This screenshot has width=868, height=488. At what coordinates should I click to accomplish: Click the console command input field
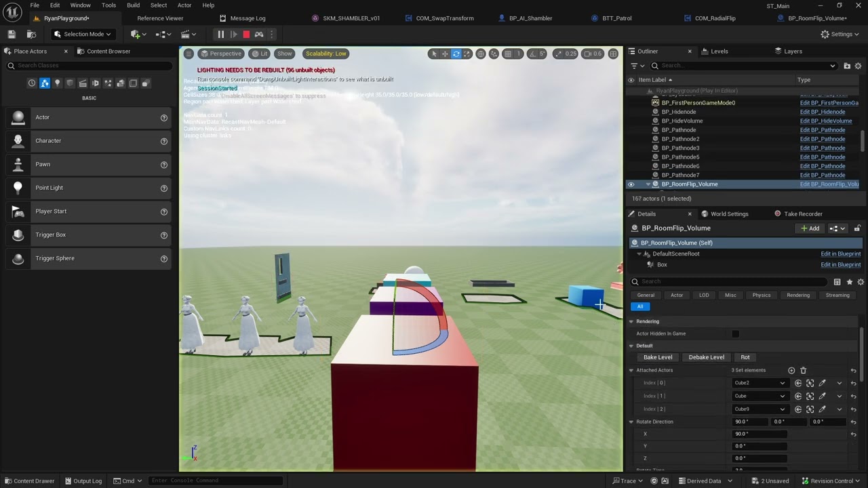(x=216, y=481)
